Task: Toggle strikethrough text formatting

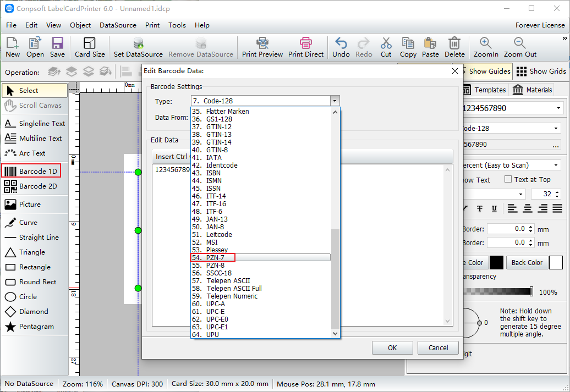Action: coord(480,208)
